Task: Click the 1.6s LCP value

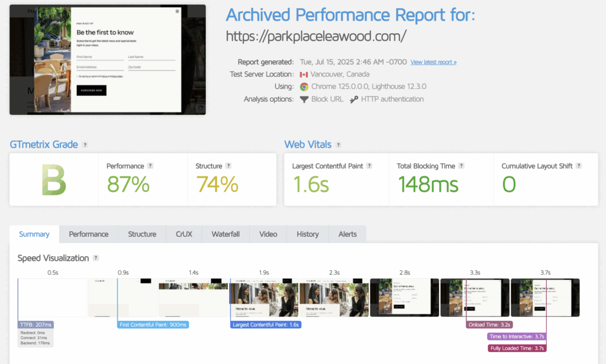Action: 311,184
